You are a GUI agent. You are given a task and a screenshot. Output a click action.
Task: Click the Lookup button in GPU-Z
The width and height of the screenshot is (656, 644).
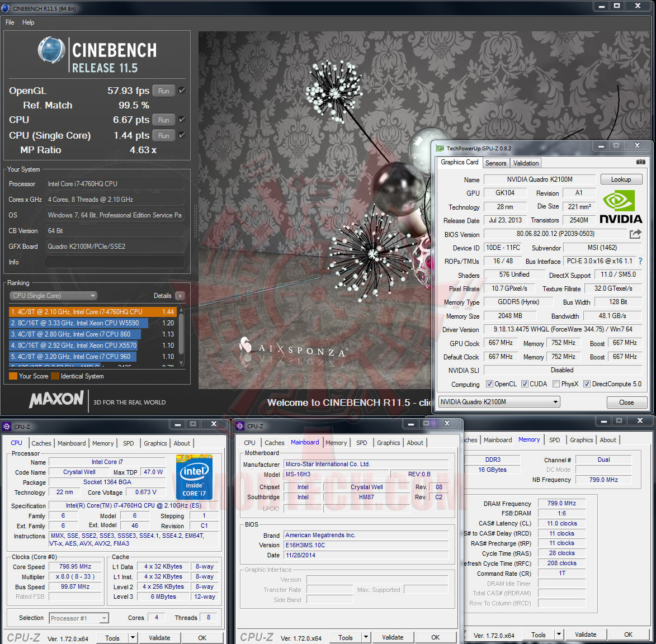click(x=621, y=179)
